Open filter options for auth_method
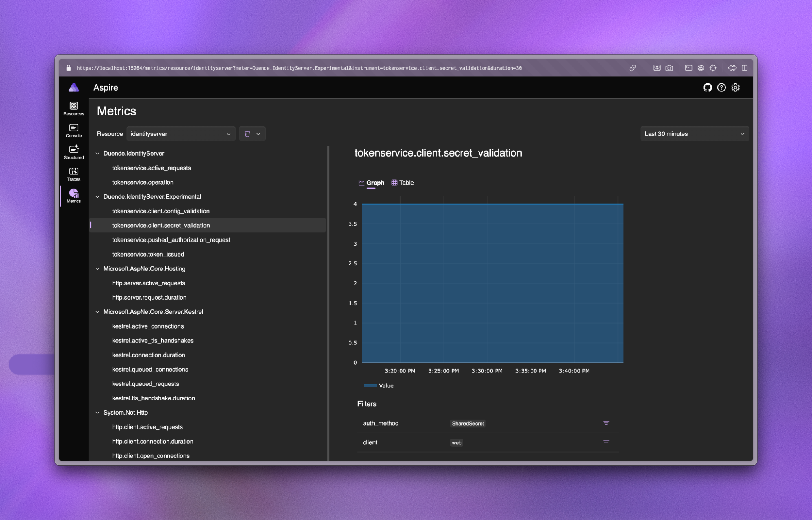The width and height of the screenshot is (812, 520). coord(606,423)
